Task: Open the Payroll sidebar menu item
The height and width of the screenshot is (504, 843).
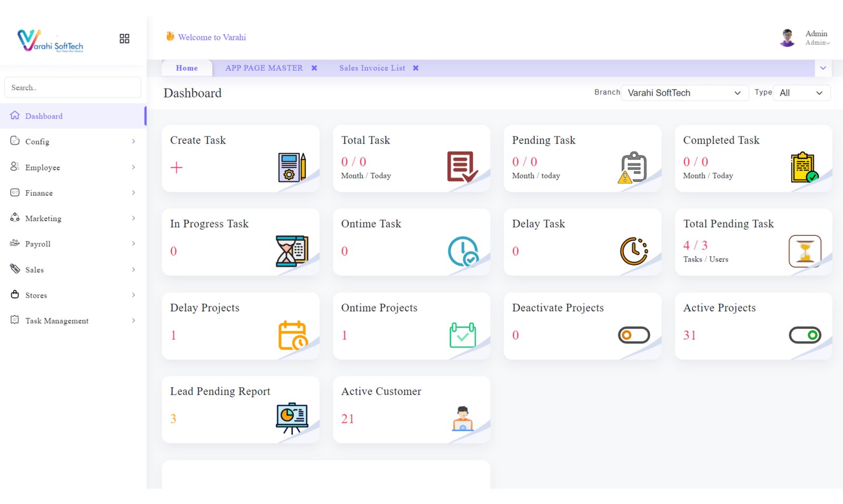Action: (73, 244)
